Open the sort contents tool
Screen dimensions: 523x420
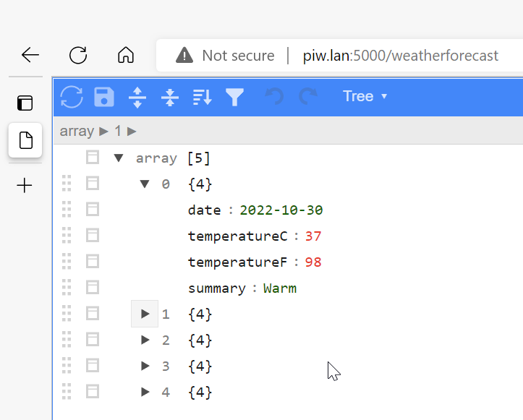202,97
